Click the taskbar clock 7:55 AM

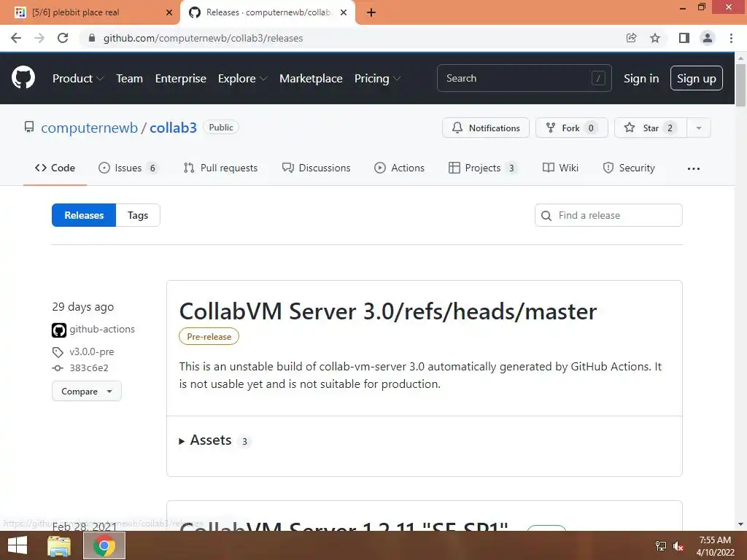pyautogui.click(x=715, y=540)
